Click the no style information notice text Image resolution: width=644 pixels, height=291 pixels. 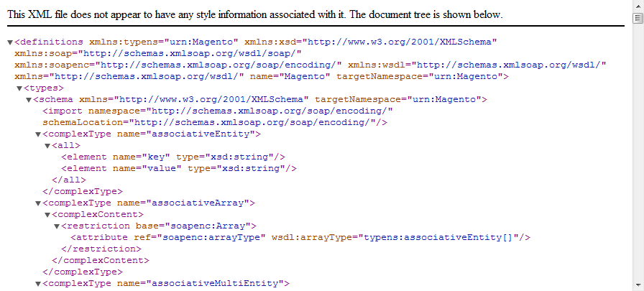coord(254,14)
